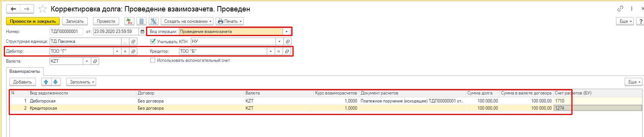Open the Дебитор record via its open icon
This screenshot has height=137, width=644.
click(x=133, y=51)
